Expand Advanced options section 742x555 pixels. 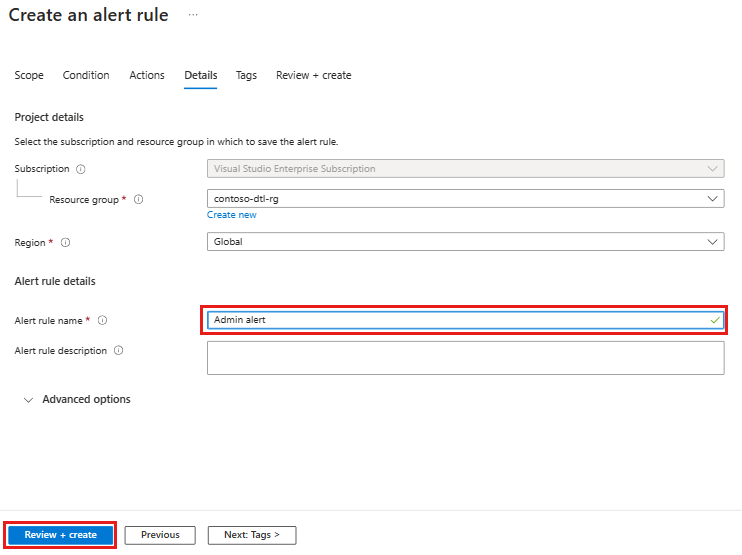coord(77,400)
